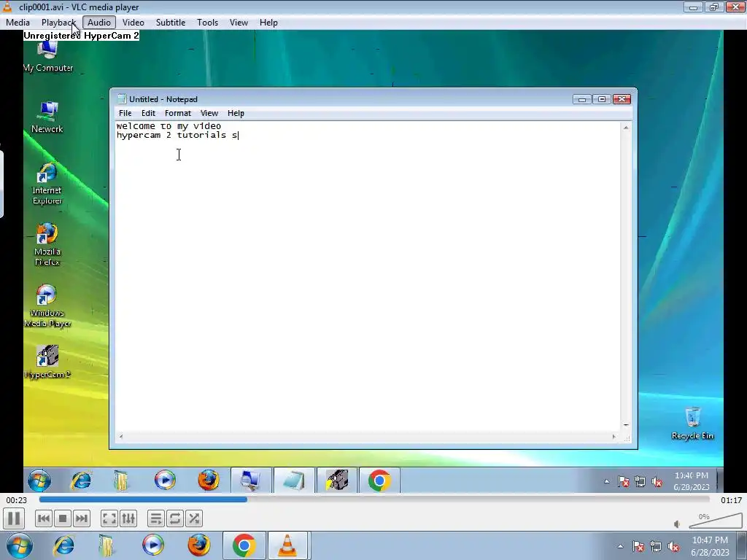The width and height of the screenshot is (747, 560).
Task: Click Notepad Edit menu in video
Action: [x=148, y=113]
